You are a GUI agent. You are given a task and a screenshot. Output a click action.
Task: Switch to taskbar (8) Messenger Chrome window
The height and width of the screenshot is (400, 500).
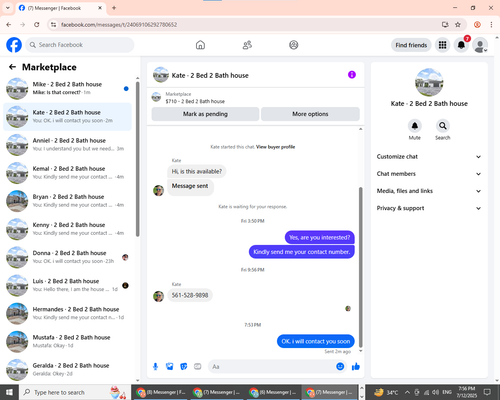(x=161, y=392)
